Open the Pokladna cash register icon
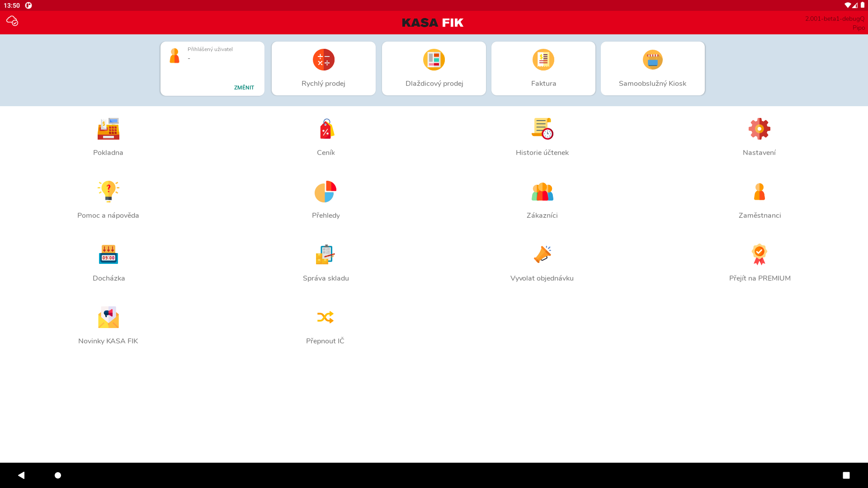The image size is (868, 488). (x=108, y=129)
